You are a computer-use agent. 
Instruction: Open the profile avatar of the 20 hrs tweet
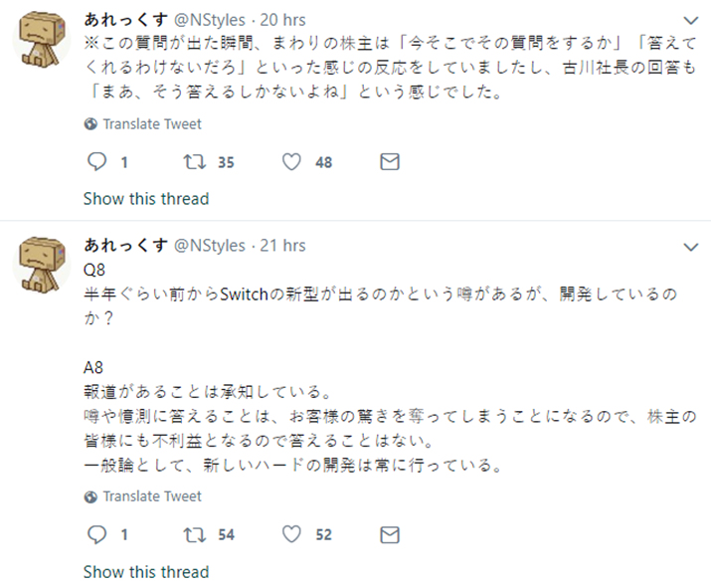tap(40, 39)
